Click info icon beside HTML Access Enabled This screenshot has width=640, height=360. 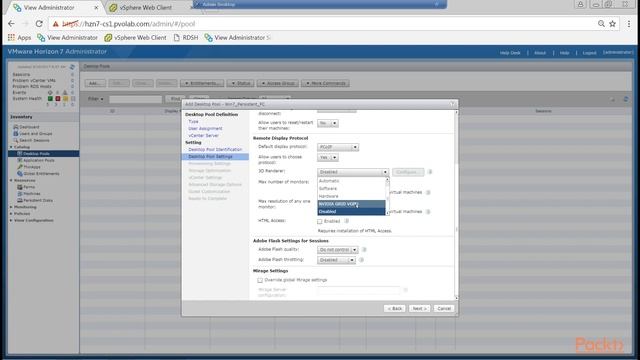pyautogui.click(x=346, y=221)
